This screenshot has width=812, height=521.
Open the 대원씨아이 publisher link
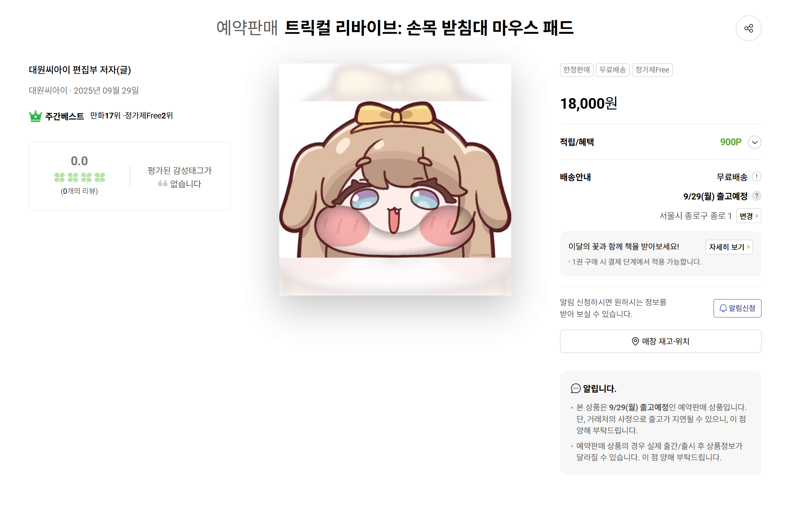[x=48, y=90]
